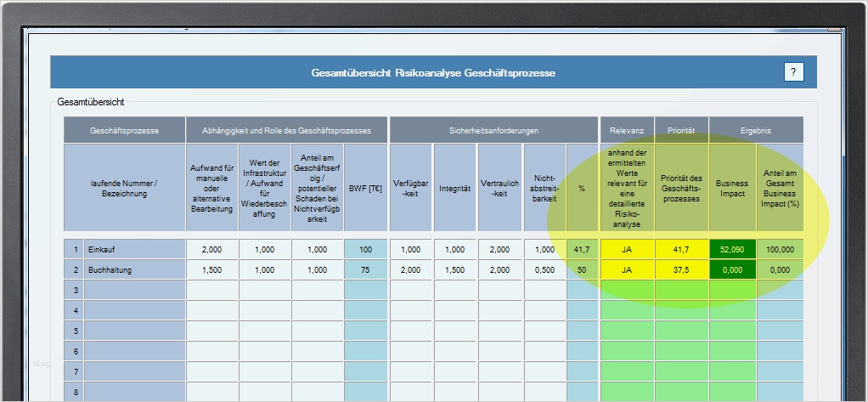Click row number 5 cell
The width and height of the screenshot is (868, 402).
point(74,331)
